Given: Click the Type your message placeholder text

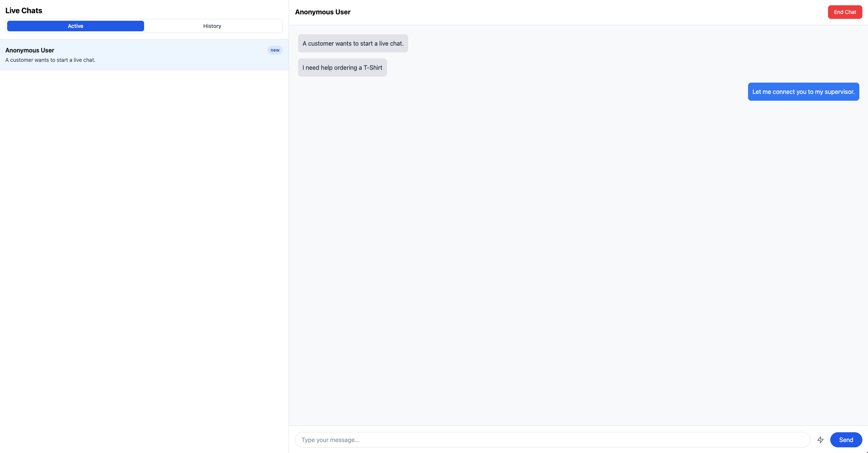Looking at the screenshot, I should click(x=330, y=439).
